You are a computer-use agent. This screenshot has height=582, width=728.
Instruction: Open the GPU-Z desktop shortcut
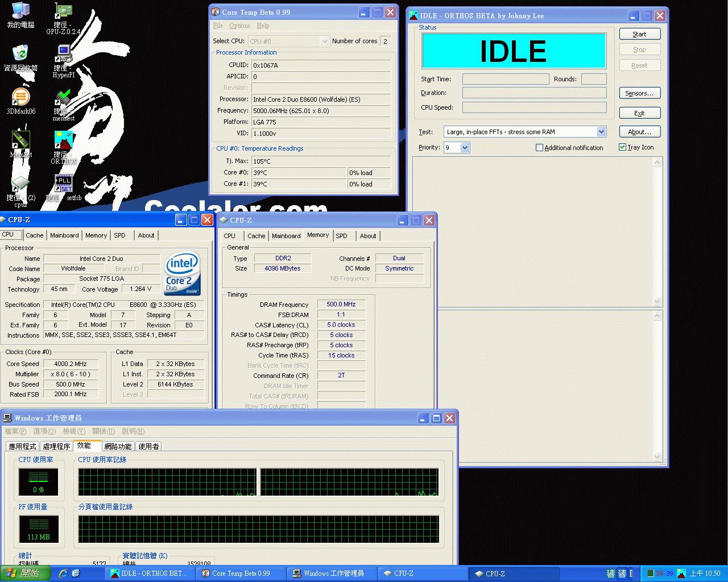pos(63,13)
